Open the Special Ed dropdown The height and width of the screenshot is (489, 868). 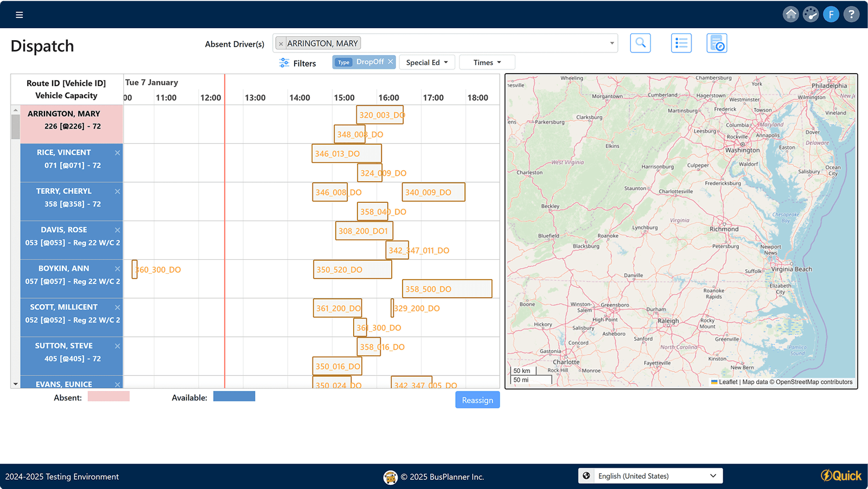tap(427, 62)
